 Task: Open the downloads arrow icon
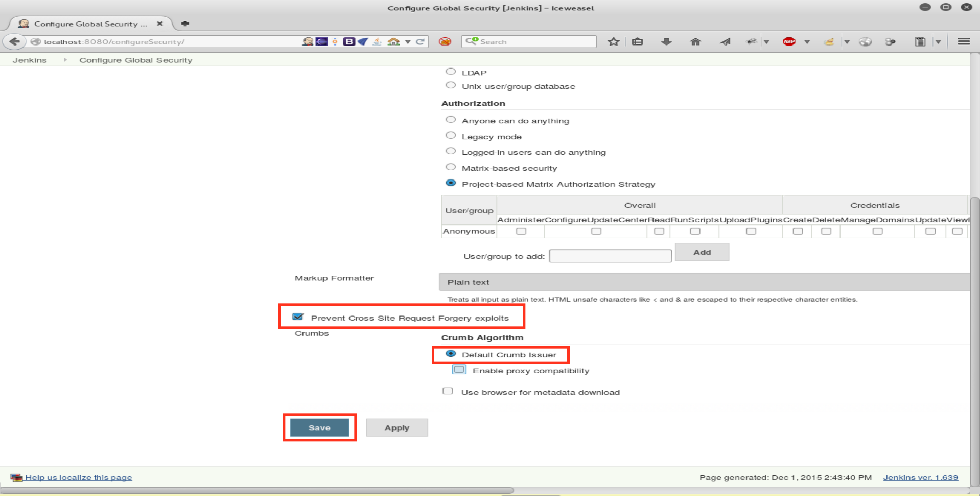(x=666, y=41)
